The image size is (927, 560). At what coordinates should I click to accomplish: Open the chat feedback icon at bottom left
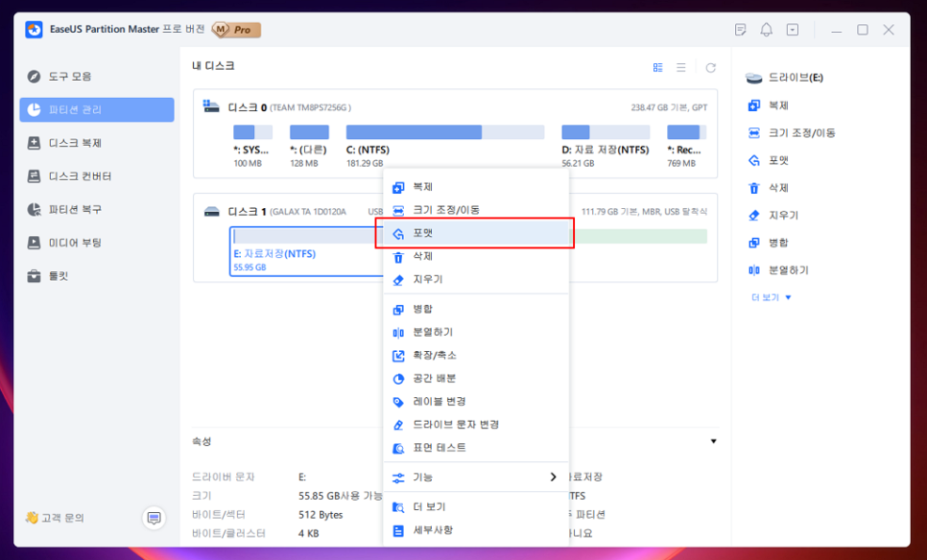[x=154, y=518]
